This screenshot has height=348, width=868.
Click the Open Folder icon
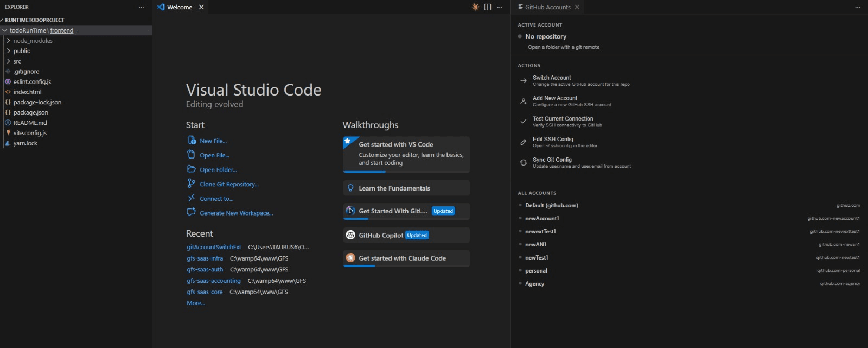pos(191,169)
